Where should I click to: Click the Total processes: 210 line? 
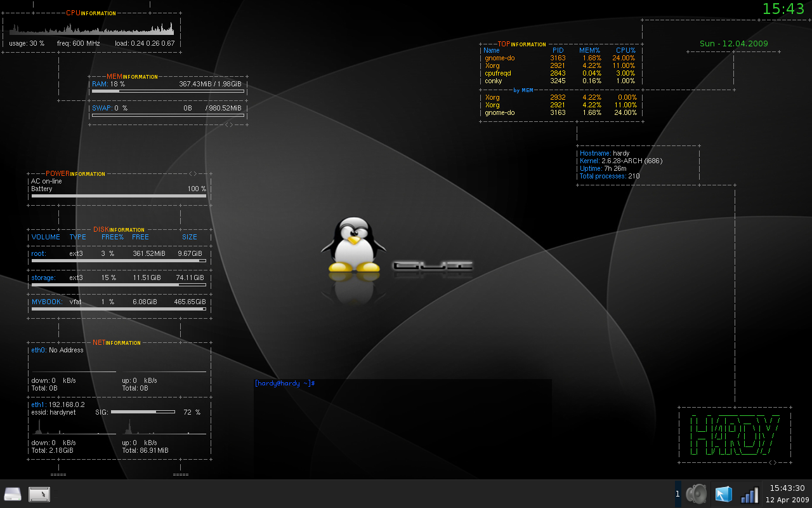coord(610,177)
